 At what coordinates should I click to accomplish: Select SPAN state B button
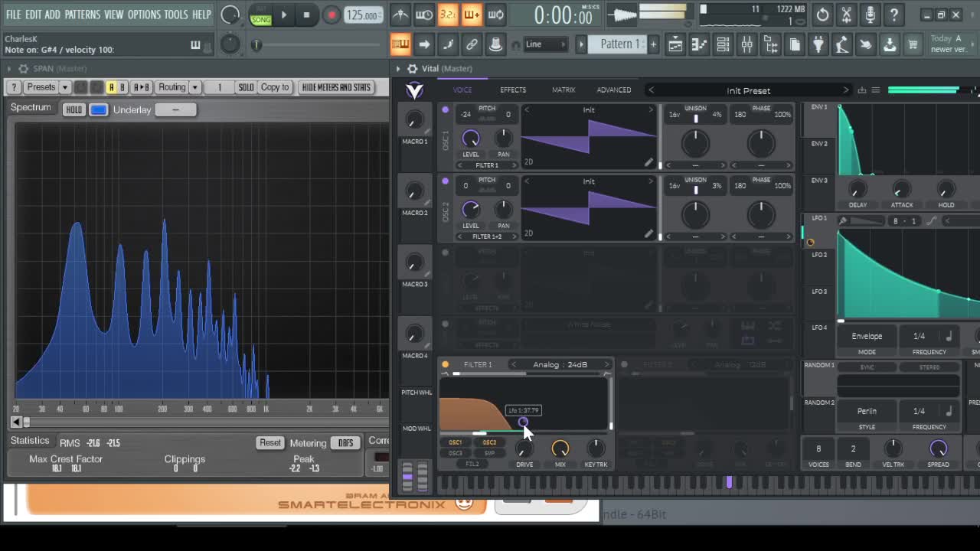[x=122, y=87]
